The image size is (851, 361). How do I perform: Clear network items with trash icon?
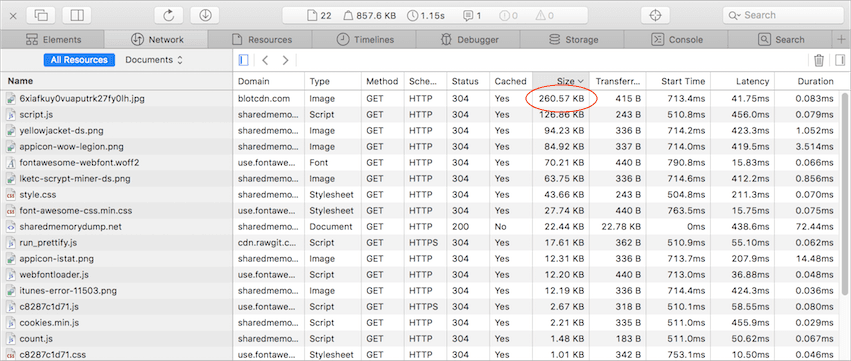click(819, 60)
